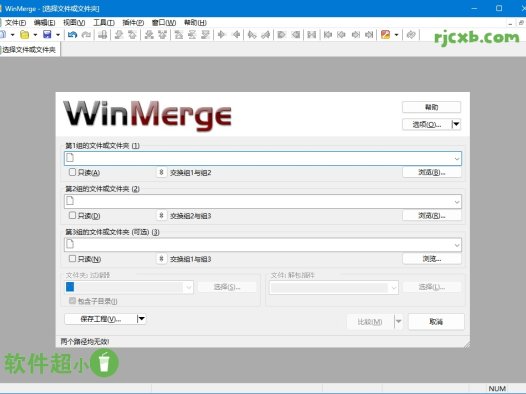Viewport: 526px width, 394px height.
Task: Expand the group 1 path dropdown arrow
Action: (457, 159)
